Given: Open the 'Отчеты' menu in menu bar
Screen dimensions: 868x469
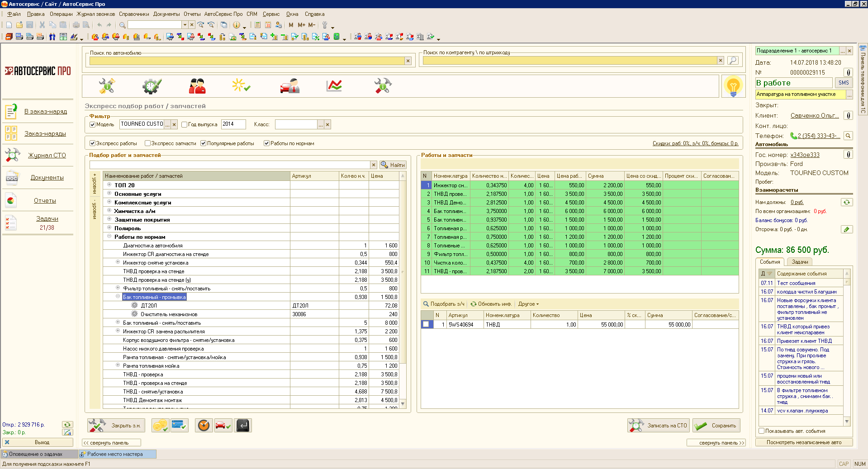Looking at the screenshot, I should tap(192, 14).
